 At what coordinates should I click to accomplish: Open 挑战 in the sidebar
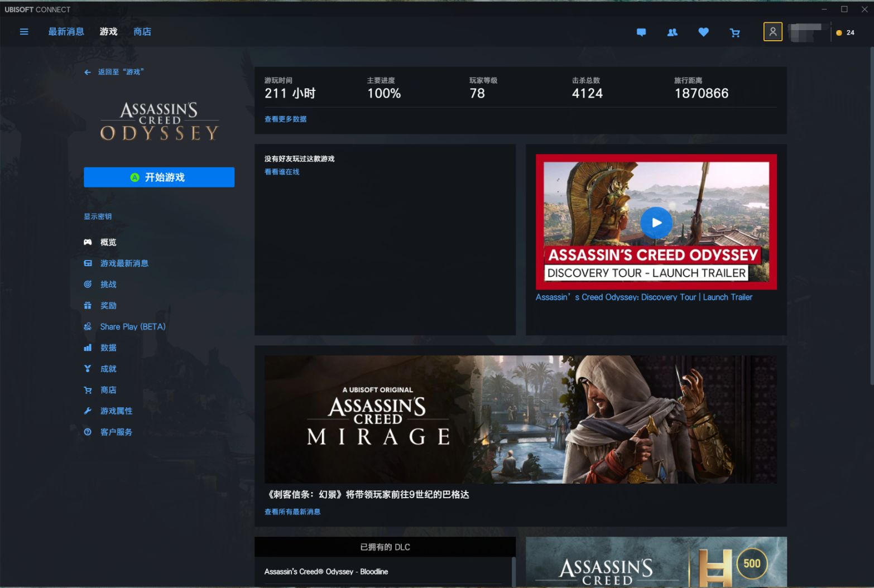[x=108, y=285]
